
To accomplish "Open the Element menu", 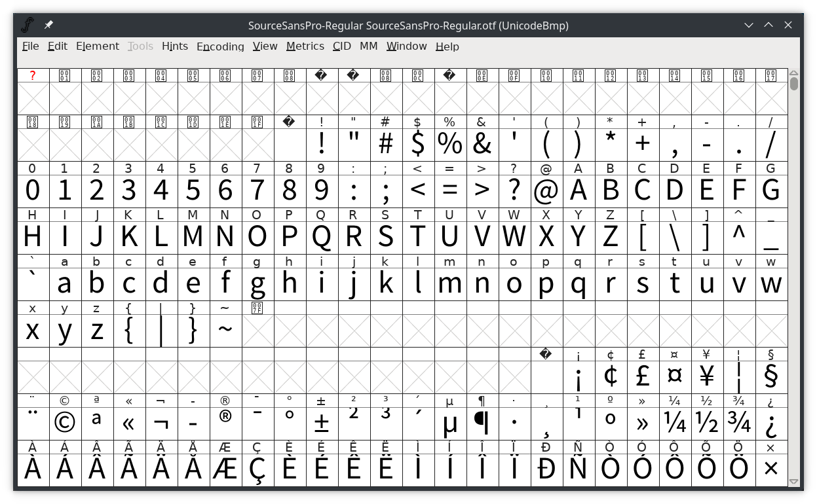I will tap(98, 46).
